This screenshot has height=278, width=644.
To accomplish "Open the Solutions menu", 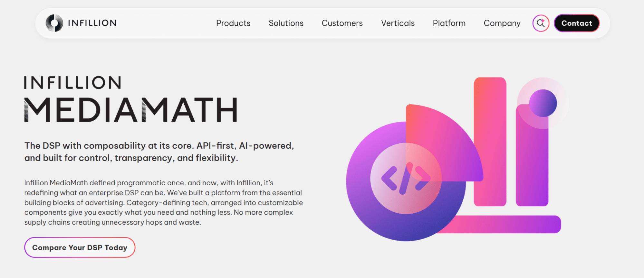I will tap(286, 23).
